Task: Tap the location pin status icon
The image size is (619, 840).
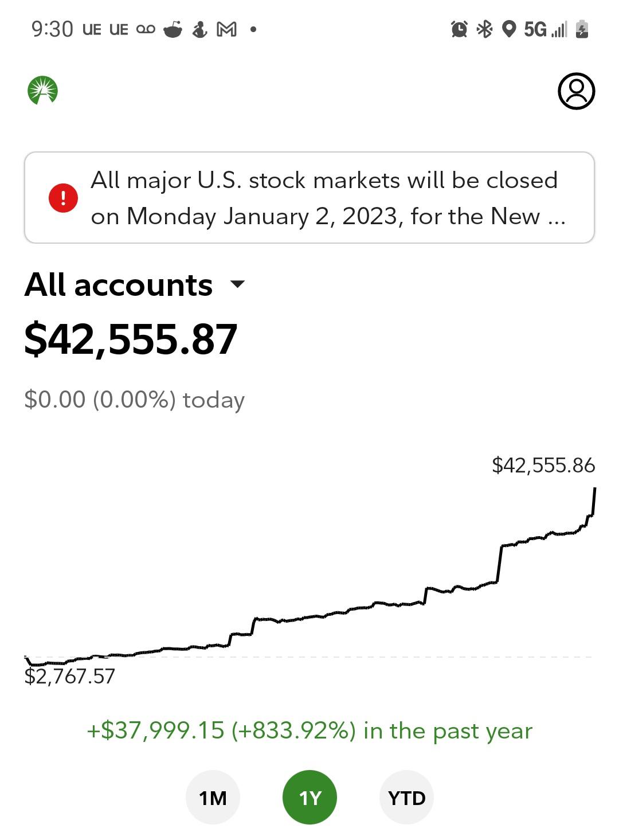Action: [x=508, y=29]
